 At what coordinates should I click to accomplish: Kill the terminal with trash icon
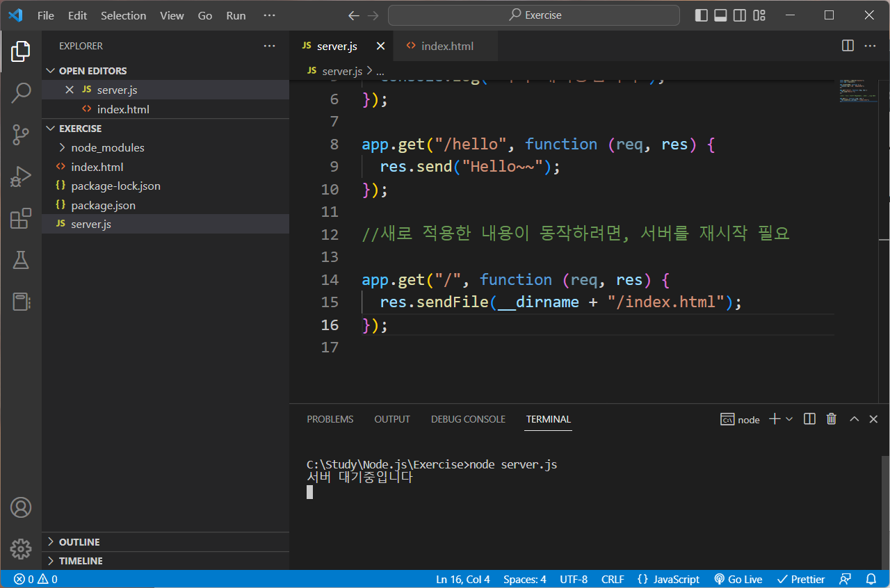click(x=831, y=419)
